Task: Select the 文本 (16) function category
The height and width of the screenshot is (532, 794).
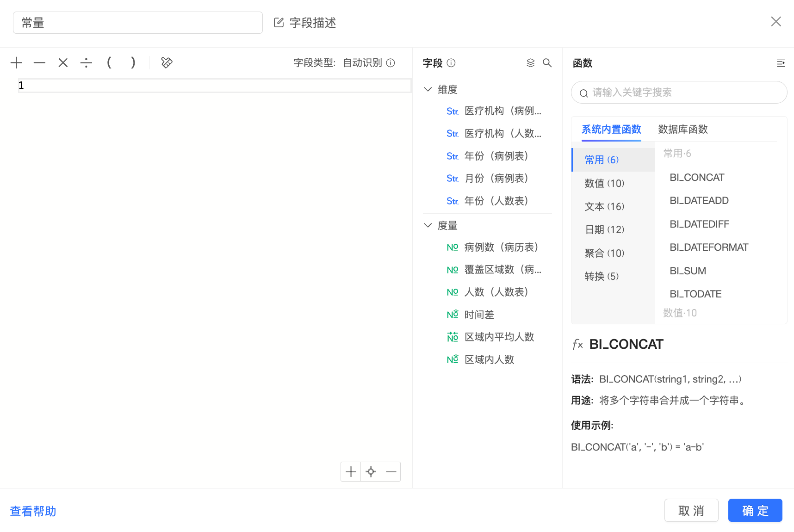Action: pyautogui.click(x=613, y=206)
